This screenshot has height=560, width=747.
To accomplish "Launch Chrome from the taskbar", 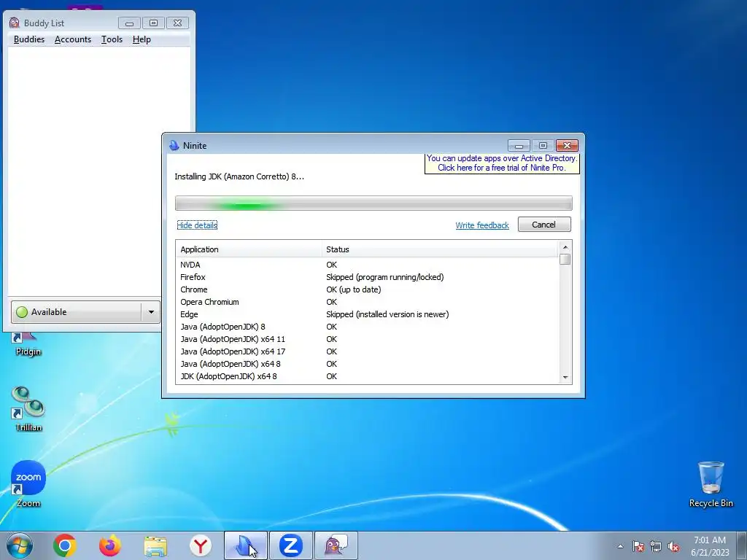I will 65,545.
